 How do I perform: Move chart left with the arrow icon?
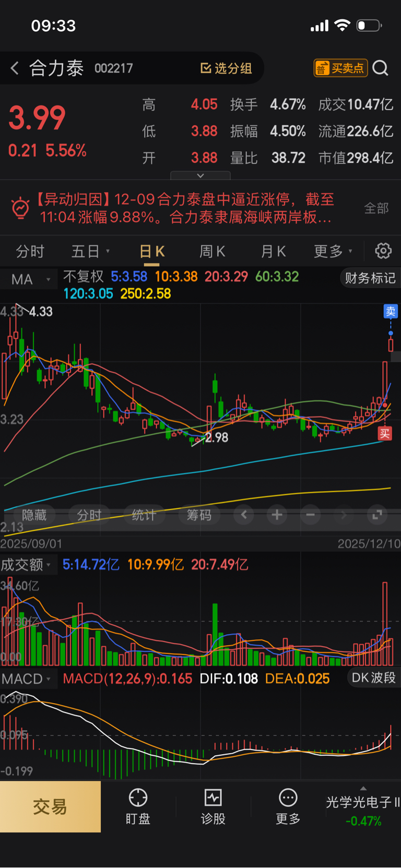point(244,515)
